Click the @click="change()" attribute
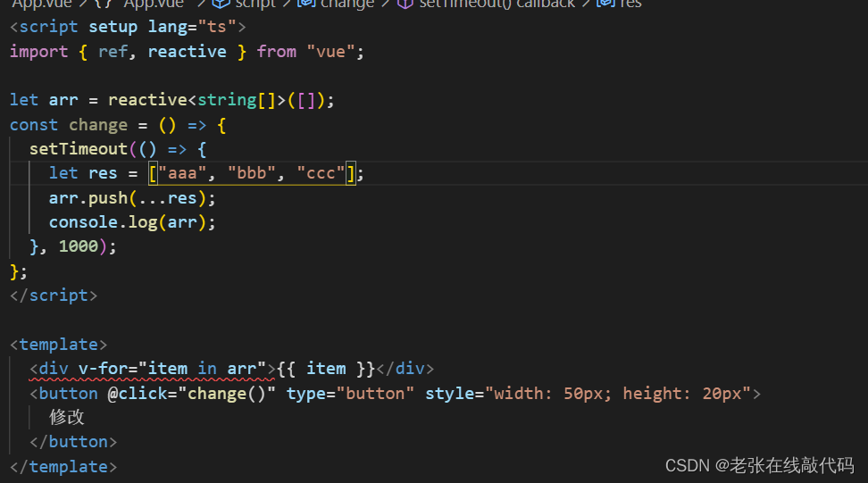The height and width of the screenshot is (483, 868). point(191,394)
